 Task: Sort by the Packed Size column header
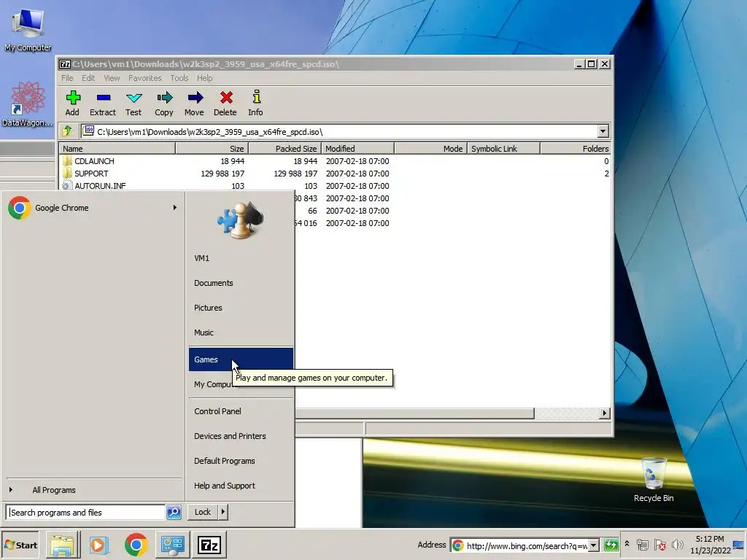285,149
